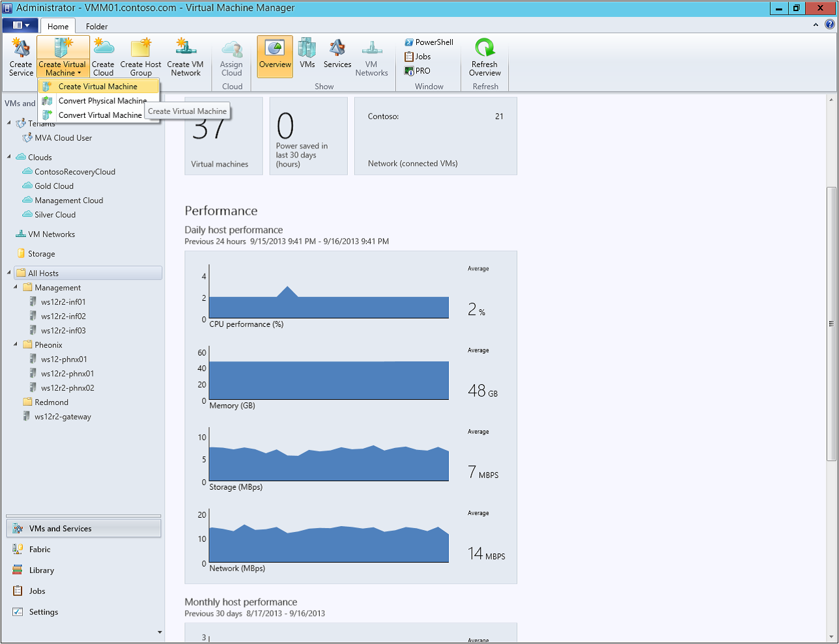Image resolution: width=839 pixels, height=644 pixels.
Task: Click the Create Cloud ribbon icon
Action: tap(103, 57)
